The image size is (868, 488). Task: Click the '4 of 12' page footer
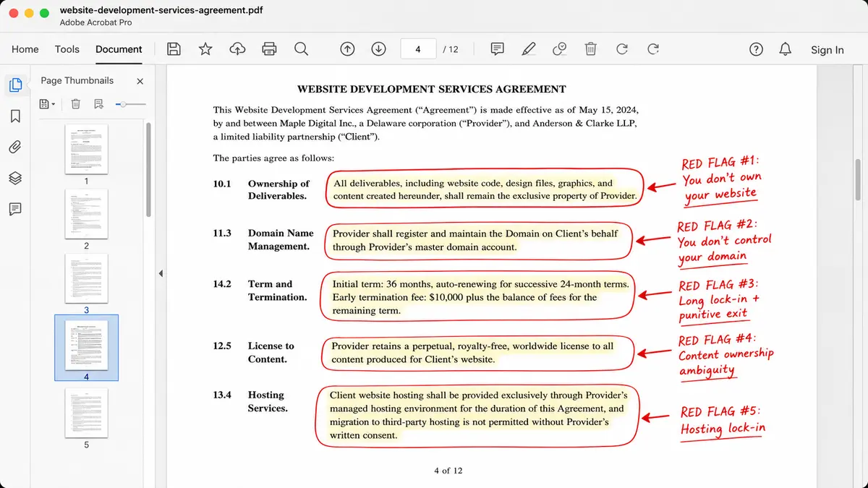pos(448,471)
